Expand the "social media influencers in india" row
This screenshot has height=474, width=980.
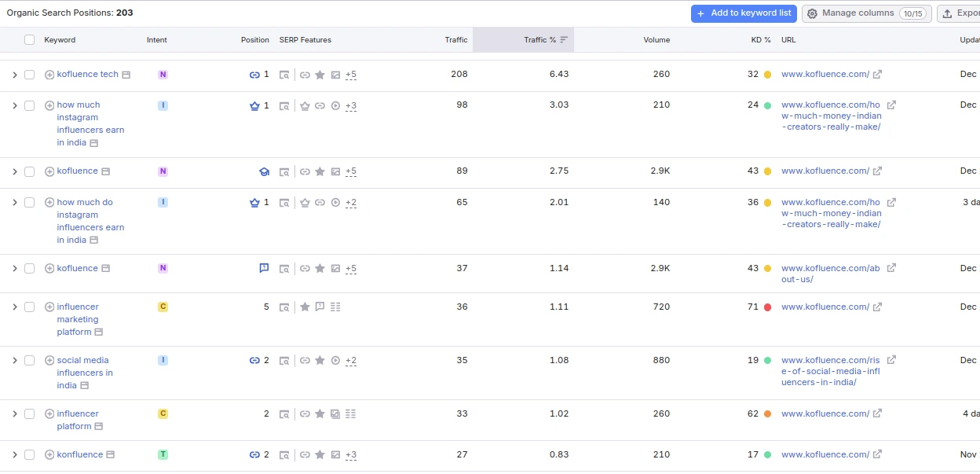[x=14, y=360]
